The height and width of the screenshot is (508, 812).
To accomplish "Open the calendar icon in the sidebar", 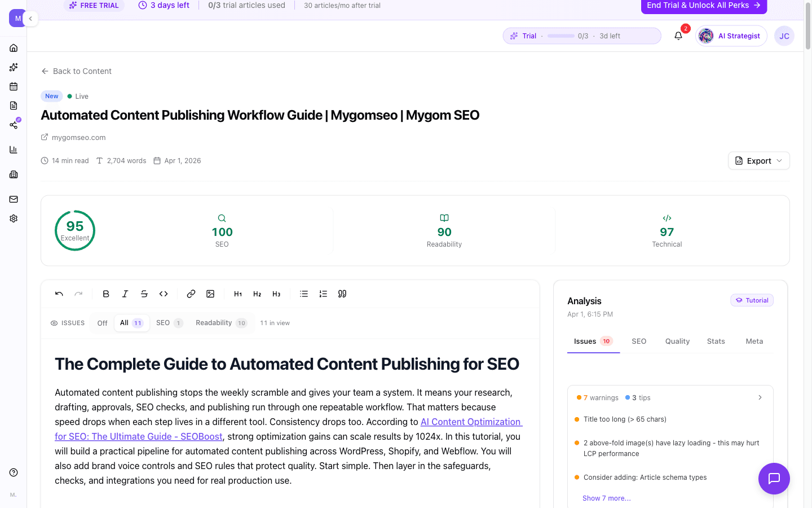I will tap(14, 86).
